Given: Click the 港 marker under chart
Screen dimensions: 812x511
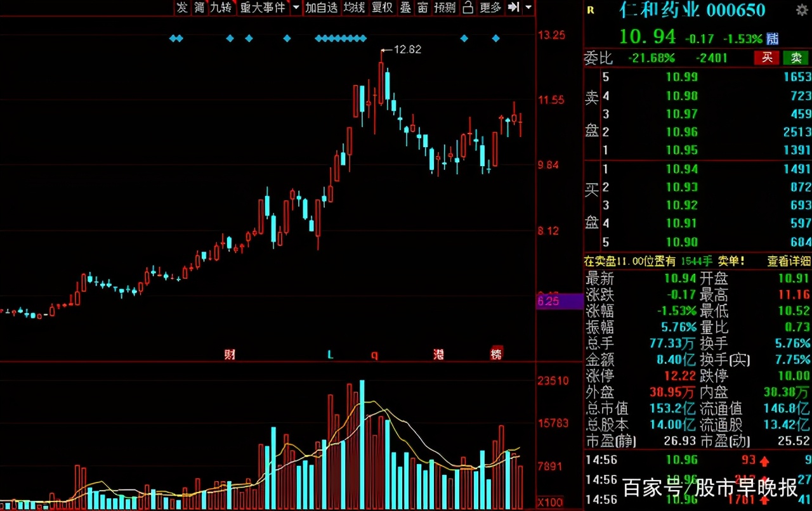Looking at the screenshot, I should [438, 354].
